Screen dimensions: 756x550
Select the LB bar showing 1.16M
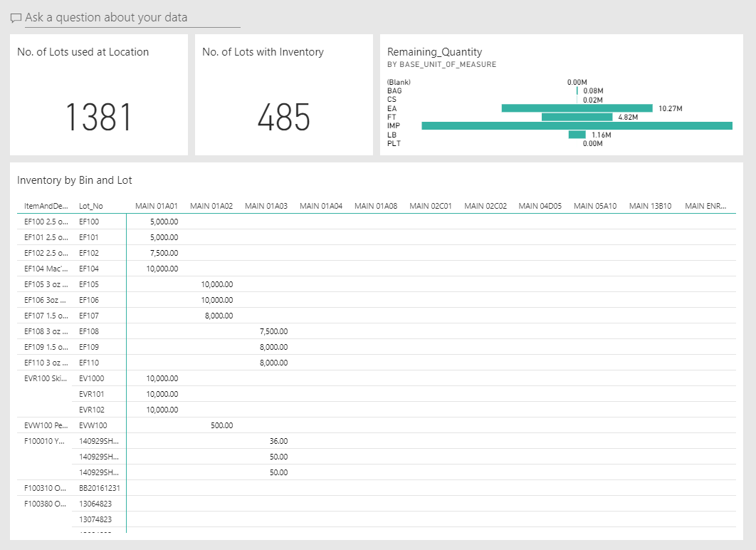(x=577, y=135)
